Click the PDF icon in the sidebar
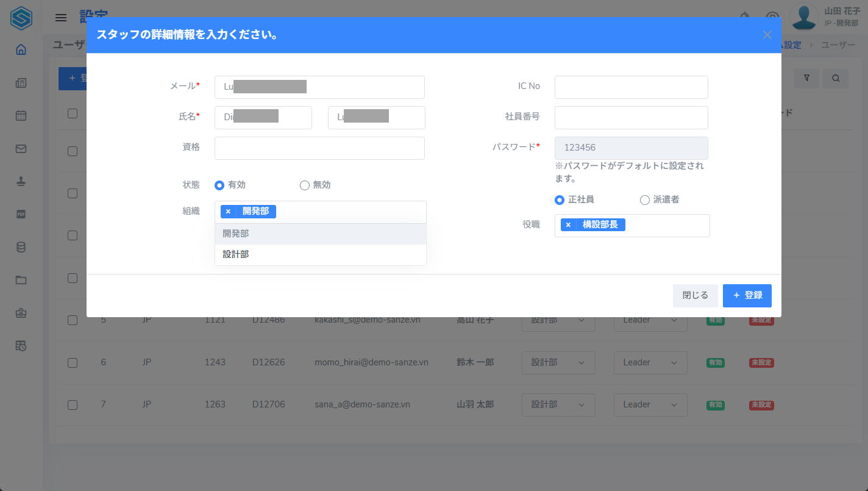This screenshot has height=491, width=868. (x=21, y=214)
